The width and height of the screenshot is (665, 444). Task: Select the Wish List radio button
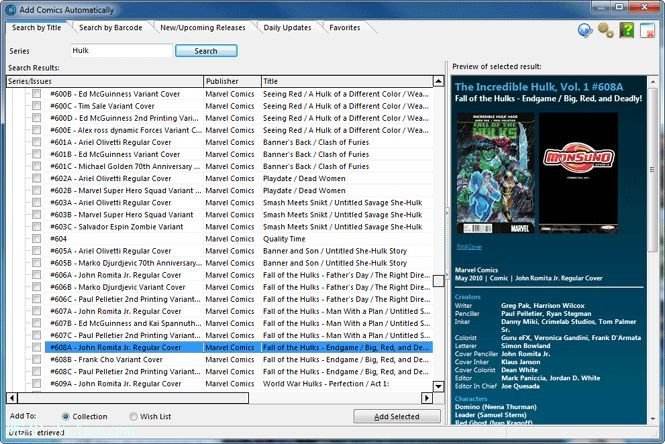tap(134, 417)
